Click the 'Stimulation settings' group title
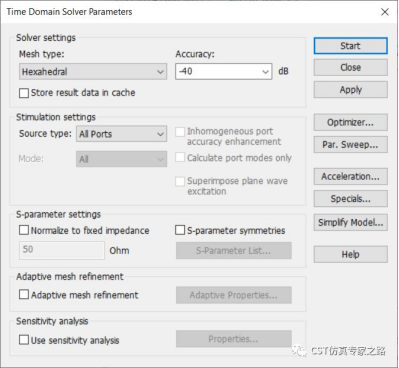Viewport: 399px width, 368px height. point(56,117)
